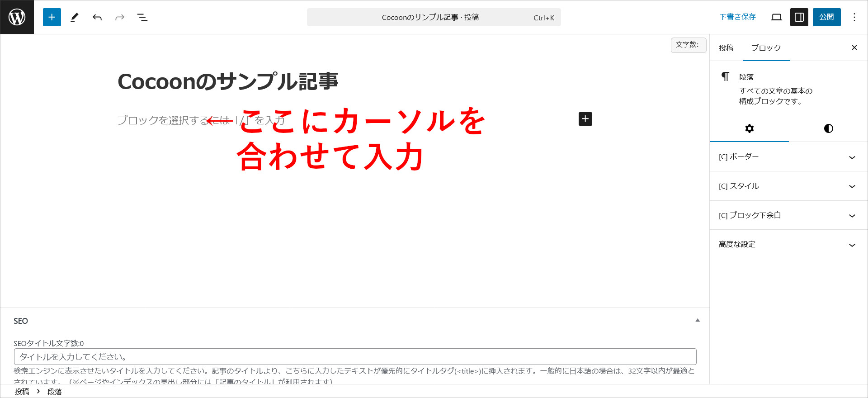
Task: Click the WordPress logo icon
Action: point(17,17)
